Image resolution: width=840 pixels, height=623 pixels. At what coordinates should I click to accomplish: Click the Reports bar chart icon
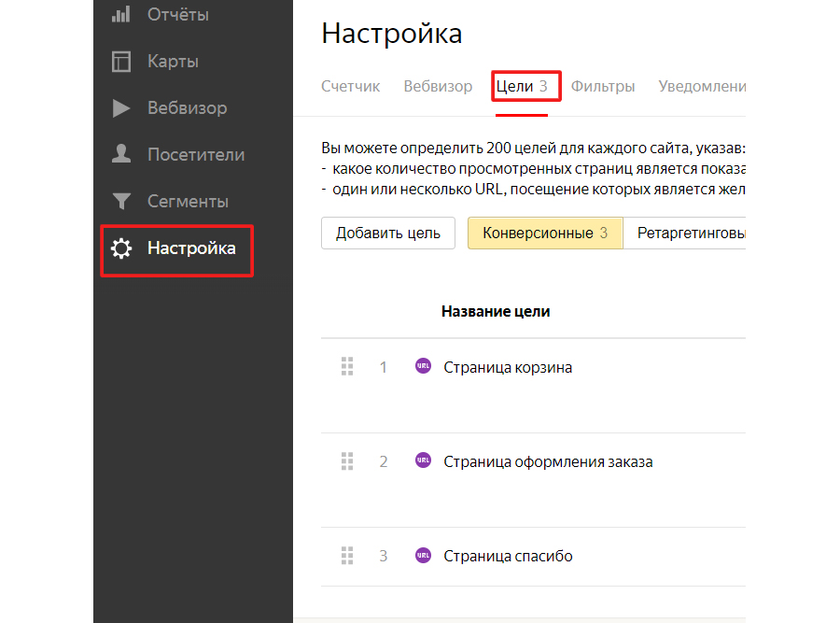[121, 15]
